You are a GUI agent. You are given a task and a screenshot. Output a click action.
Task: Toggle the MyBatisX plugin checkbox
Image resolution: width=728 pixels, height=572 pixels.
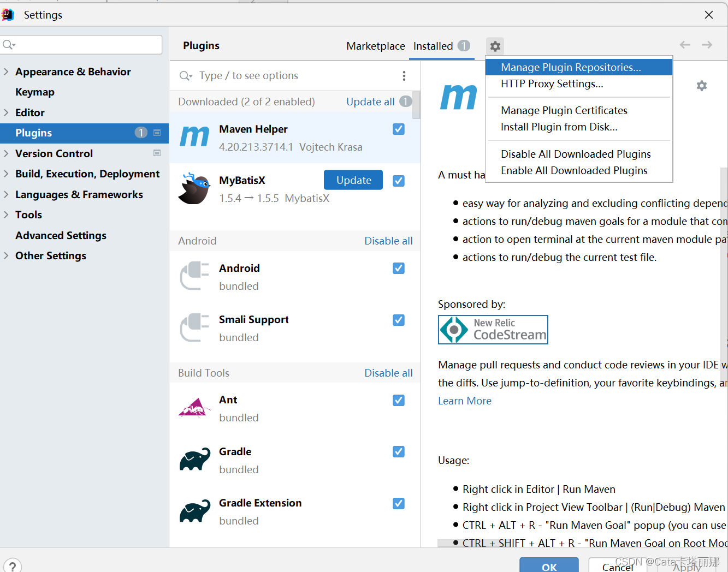(x=399, y=181)
